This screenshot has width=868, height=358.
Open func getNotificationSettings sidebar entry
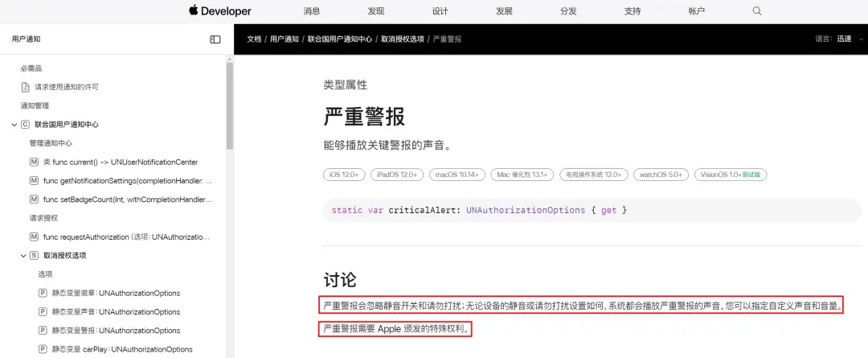(x=128, y=181)
